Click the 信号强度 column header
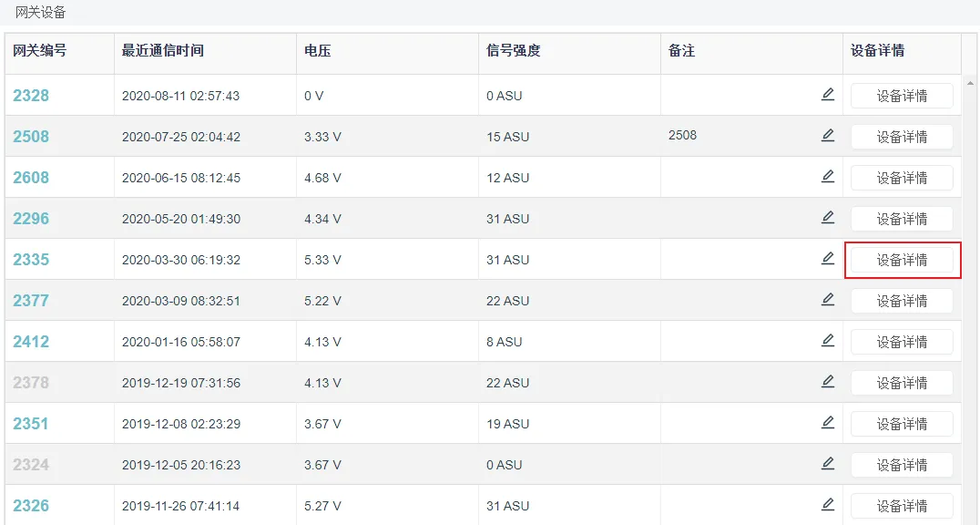 [x=513, y=51]
